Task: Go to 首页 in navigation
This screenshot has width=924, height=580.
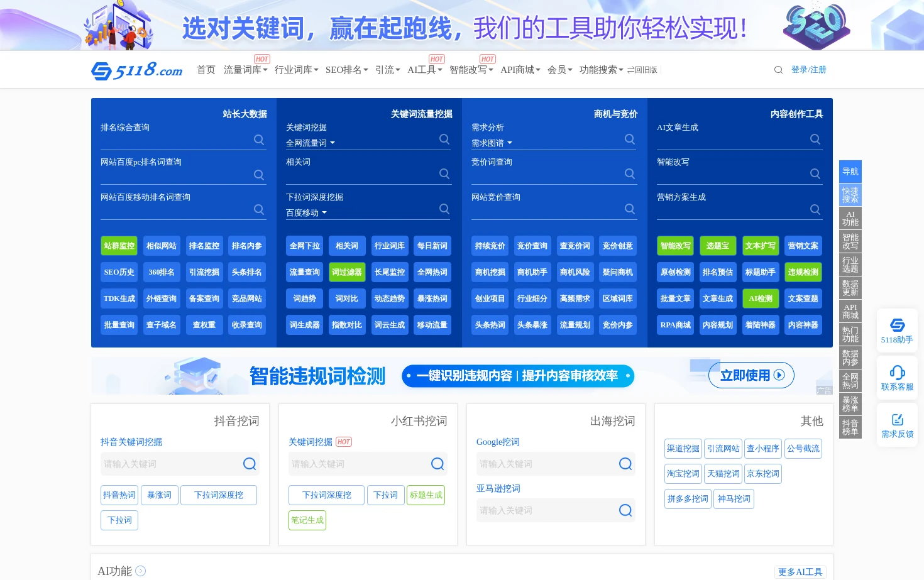Action: pos(206,70)
